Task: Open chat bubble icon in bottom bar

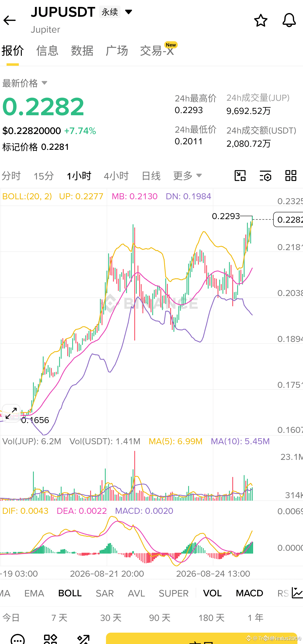Action: click(18, 639)
